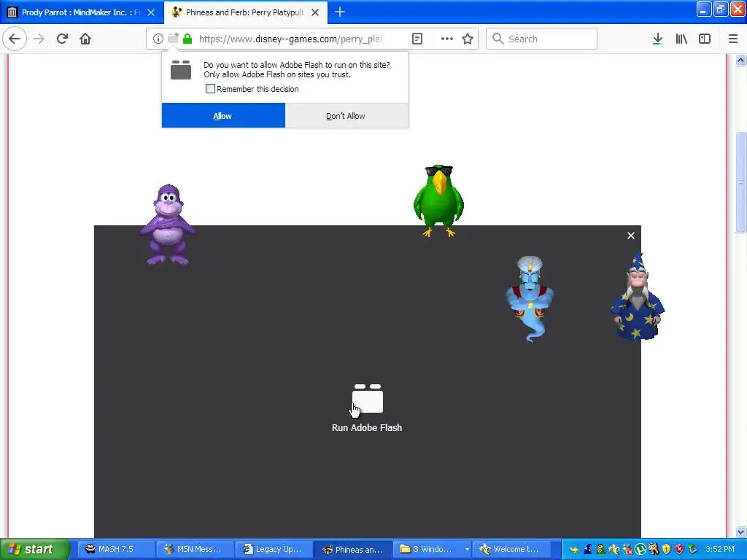Click the wizard hat tray icon
747x560 pixels.
click(x=588, y=549)
